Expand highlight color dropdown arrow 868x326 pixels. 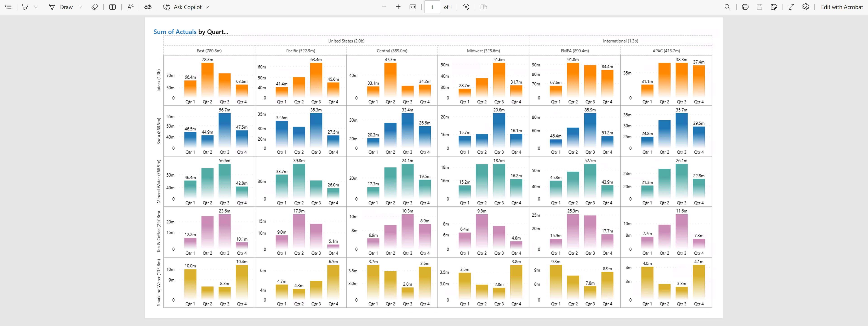(x=36, y=7)
